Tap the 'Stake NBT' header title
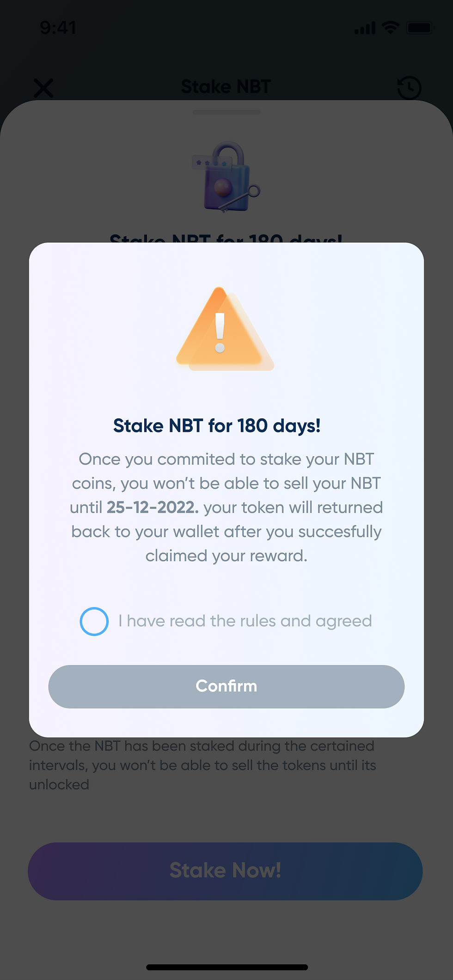 [x=226, y=87]
